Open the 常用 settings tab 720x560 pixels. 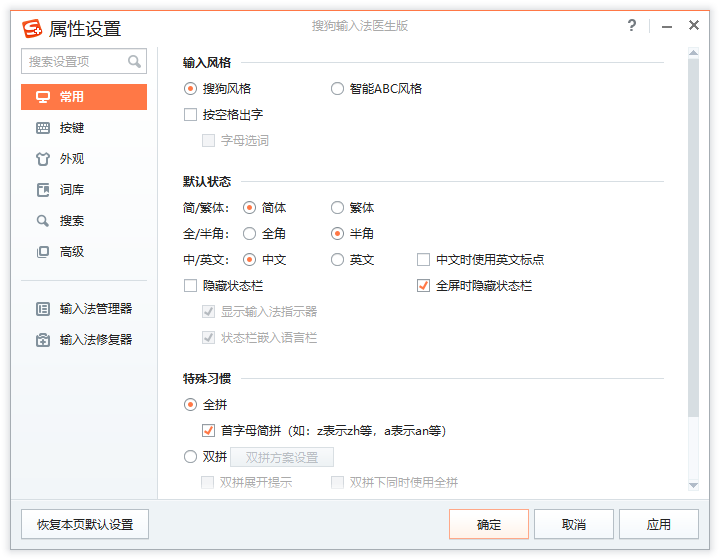(x=84, y=97)
